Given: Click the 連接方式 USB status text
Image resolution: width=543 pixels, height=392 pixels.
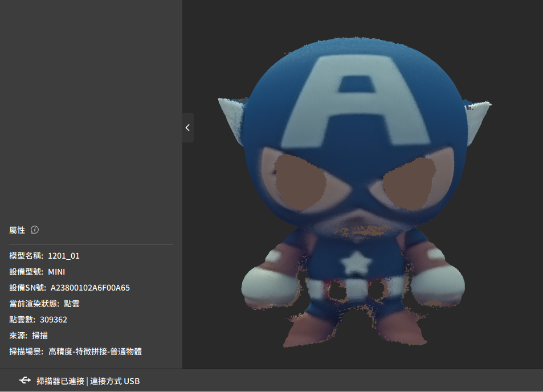Looking at the screenshot, I should 115,381.
